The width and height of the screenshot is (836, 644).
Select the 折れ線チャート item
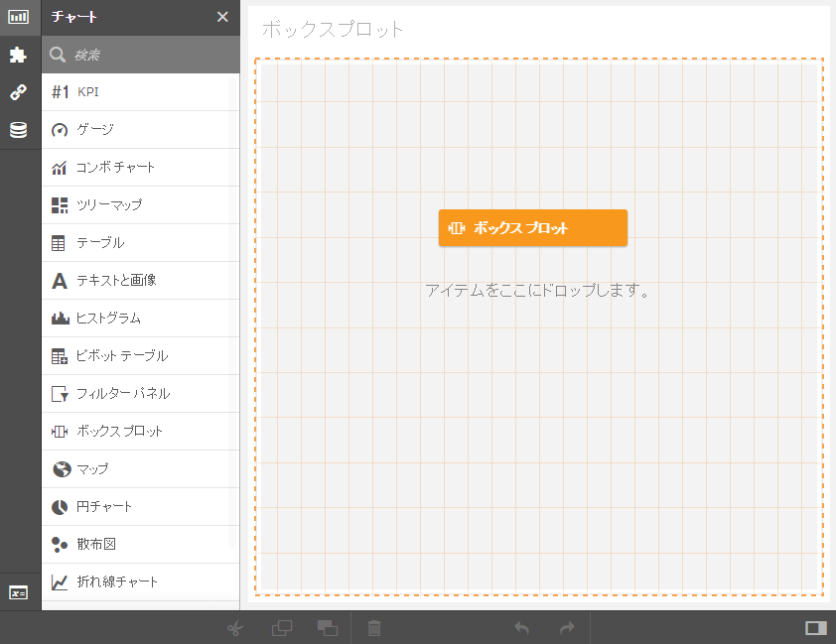click(141, 582)
